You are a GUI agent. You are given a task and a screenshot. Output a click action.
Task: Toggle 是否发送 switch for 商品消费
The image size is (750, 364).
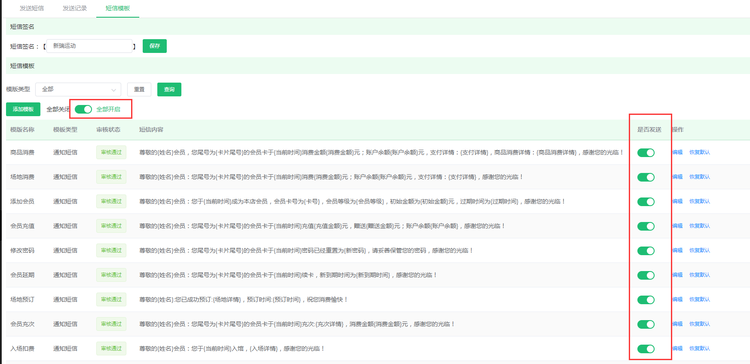coord(646,153)
